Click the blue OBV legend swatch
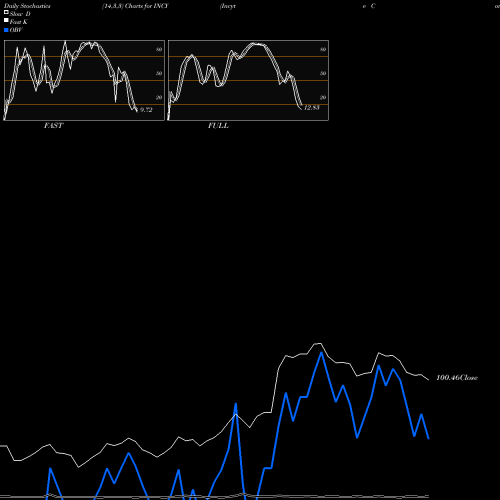 click(6, 30)
